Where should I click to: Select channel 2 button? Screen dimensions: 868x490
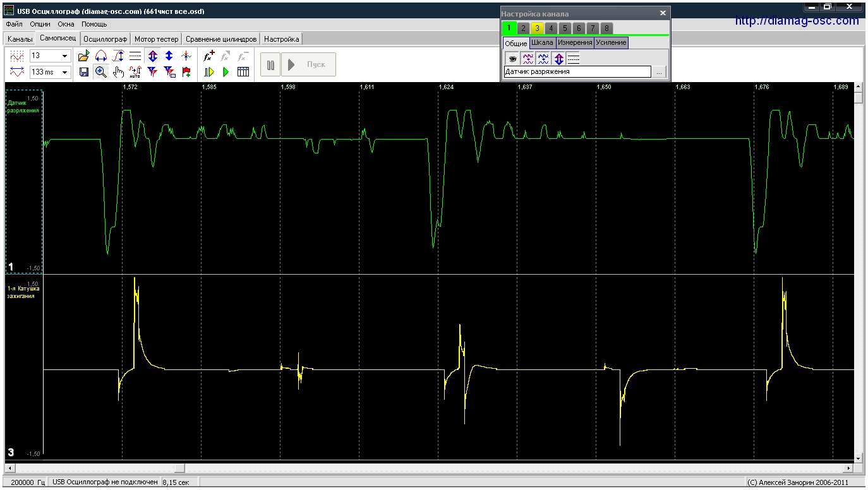click(x=523, y=28)
